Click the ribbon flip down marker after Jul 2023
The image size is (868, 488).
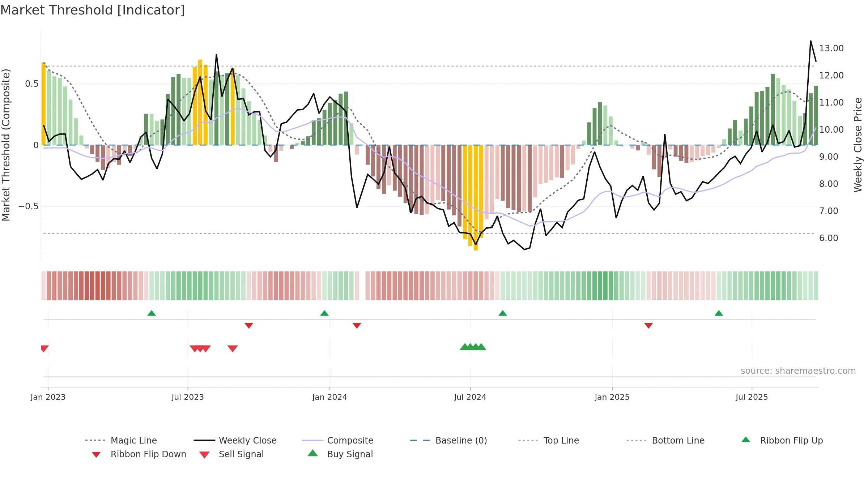coord(249,326)
